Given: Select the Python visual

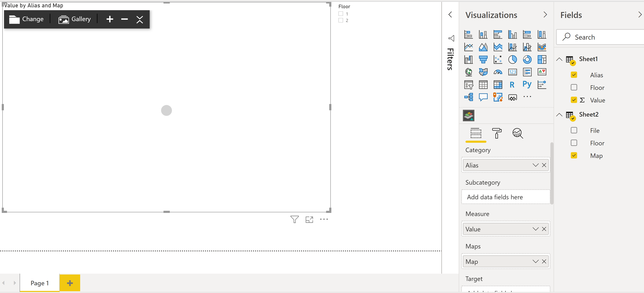Looking at the screenshot, I should (527, 84).
